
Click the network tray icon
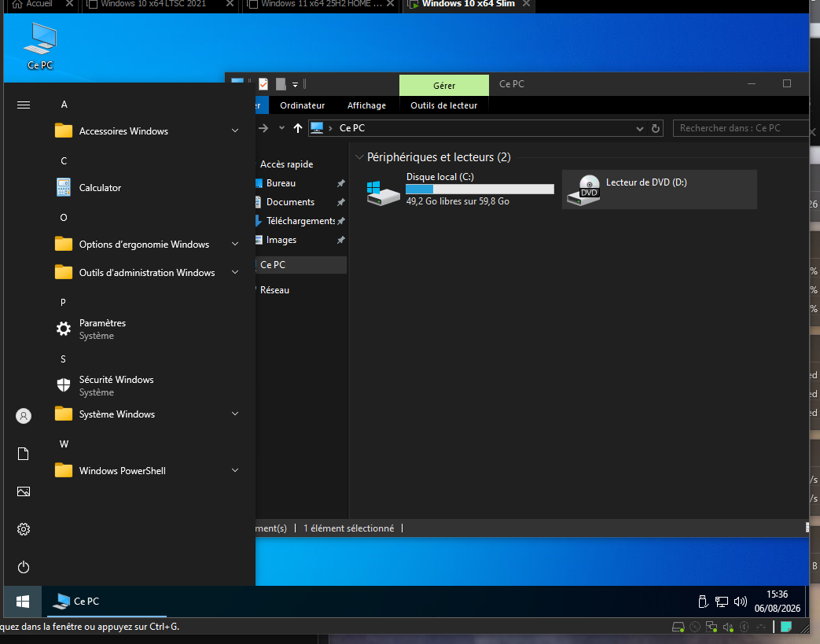pyautogui.click(x=722, y=602)
